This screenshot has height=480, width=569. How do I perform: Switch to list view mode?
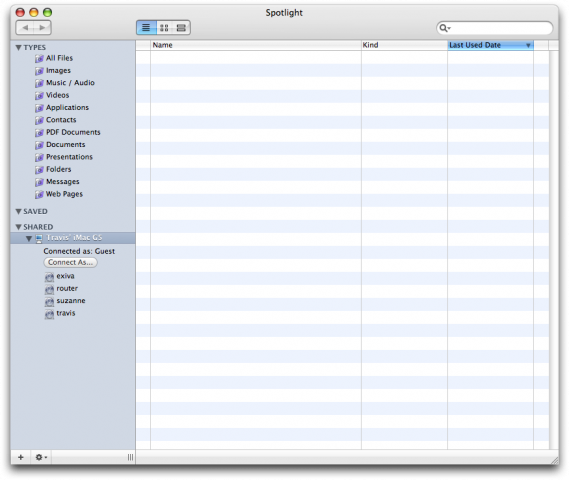pyautogui.click(x=146, y=28)
